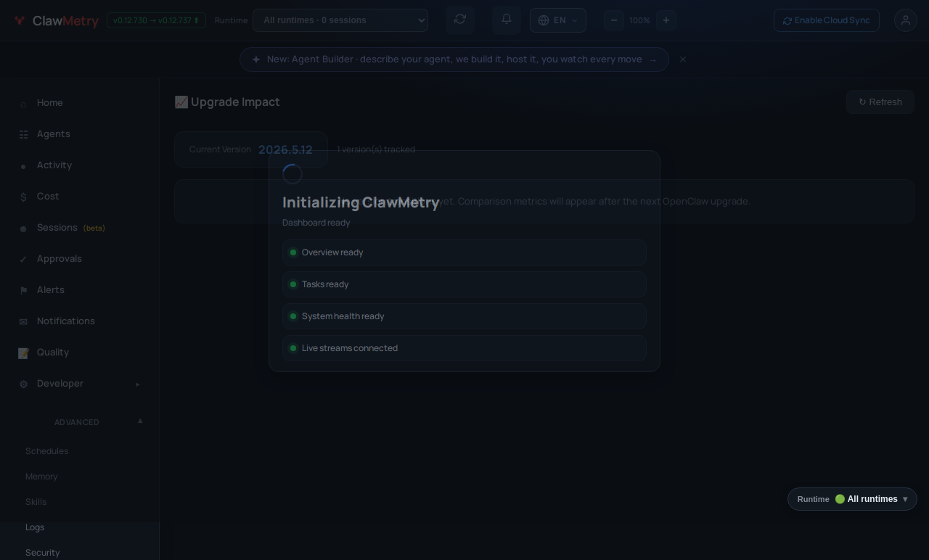This screenshot has width=929, height=560.
Task: Open Alerts page in sidebar
Action: tap(80, 290)
